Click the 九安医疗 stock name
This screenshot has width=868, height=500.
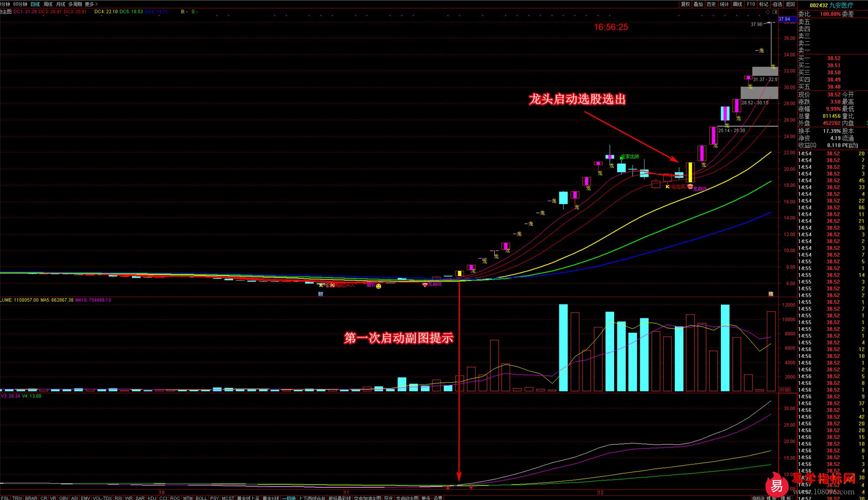click(x=841, y=5)
